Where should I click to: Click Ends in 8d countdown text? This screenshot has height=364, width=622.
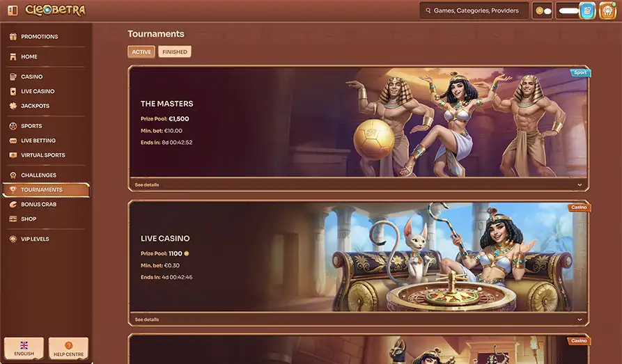[x=166, y=143]
